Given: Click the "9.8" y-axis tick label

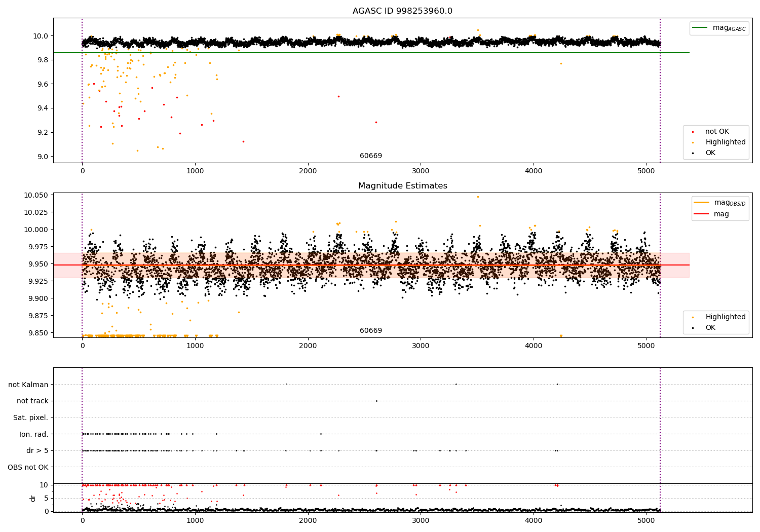Looking at the screenshot, I should point(43,60).
